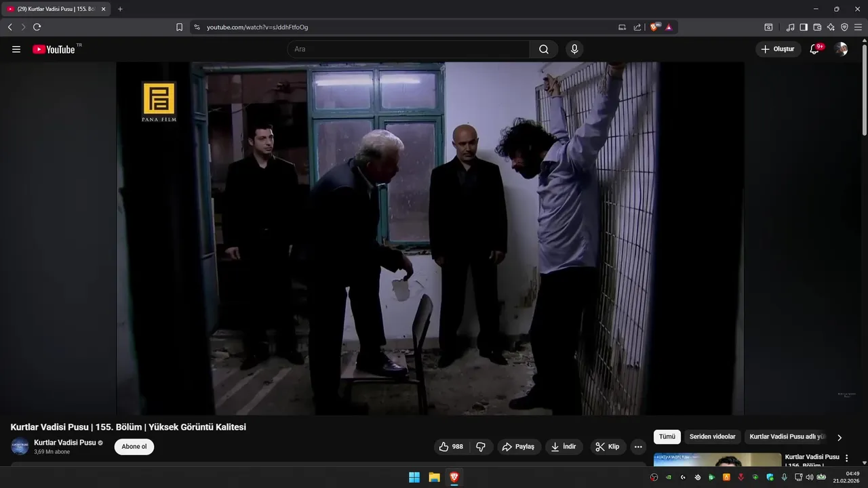Subscribe with the Abone ol button
This screenshot has height=488, width=868.
[134, 447]
